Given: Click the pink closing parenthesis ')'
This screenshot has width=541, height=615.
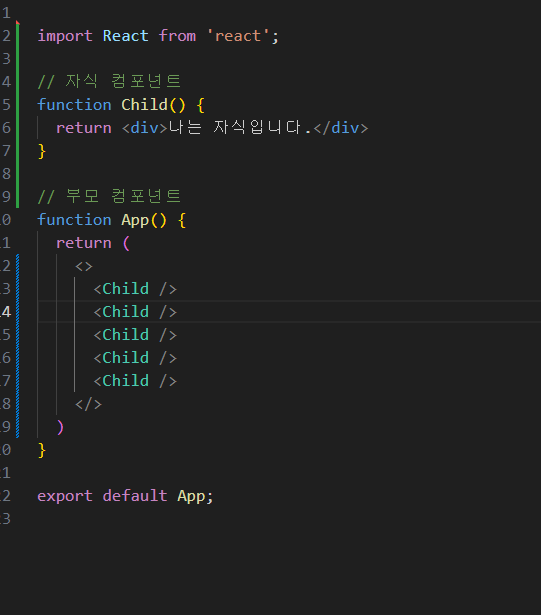Looking at the screenshot, I should click(x=60, y=427).
